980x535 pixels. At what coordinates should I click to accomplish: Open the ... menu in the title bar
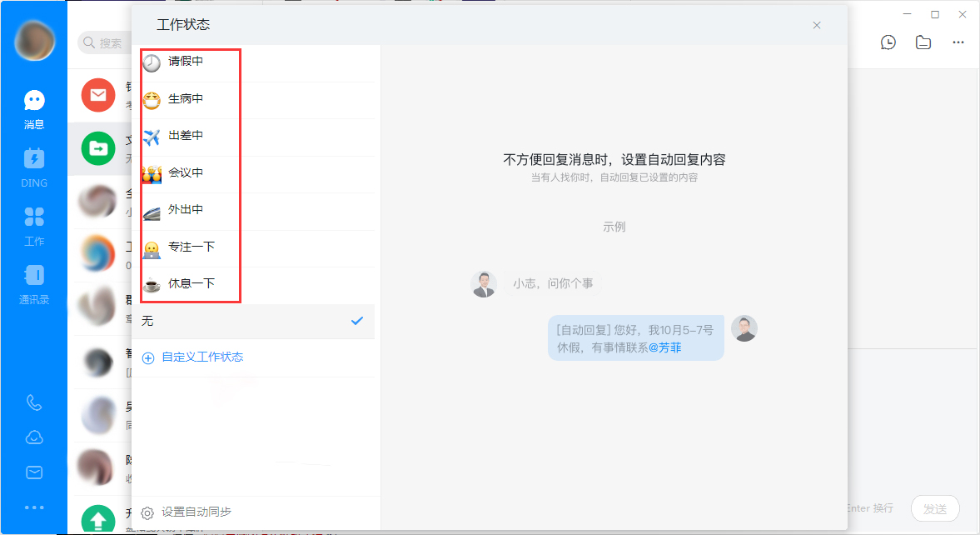(958, 42)
